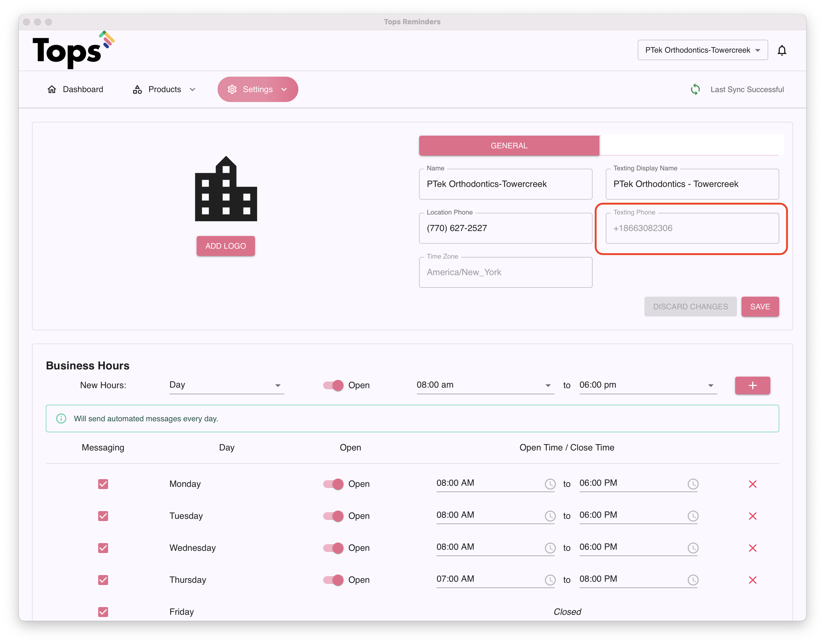The height and width of the screenshot is (644, 825).
Task: Toggle the New Hours open switch
Action: 334,385
